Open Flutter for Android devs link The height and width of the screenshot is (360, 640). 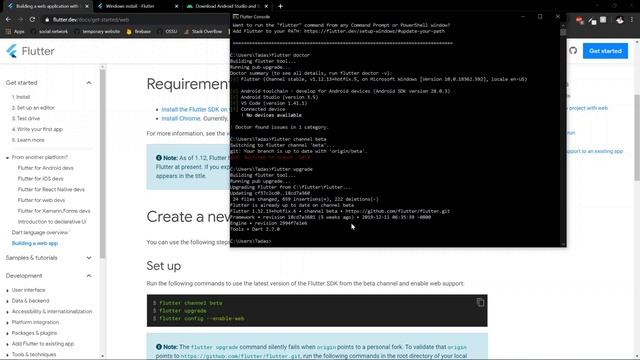click(x=46, y=168)
